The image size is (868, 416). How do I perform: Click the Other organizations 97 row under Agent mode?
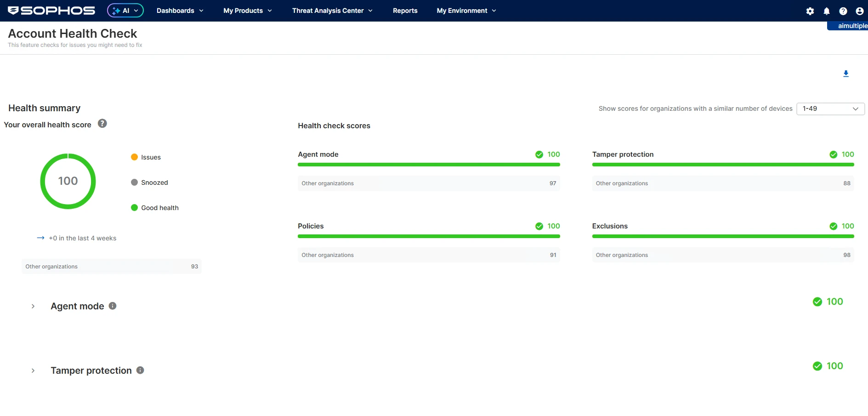(x=429, y=183)
